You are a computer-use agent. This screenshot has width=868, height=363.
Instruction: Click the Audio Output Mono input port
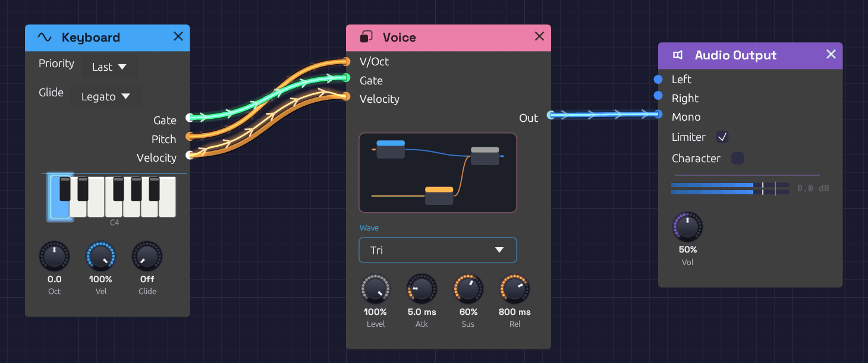click(x=658, y=114)
